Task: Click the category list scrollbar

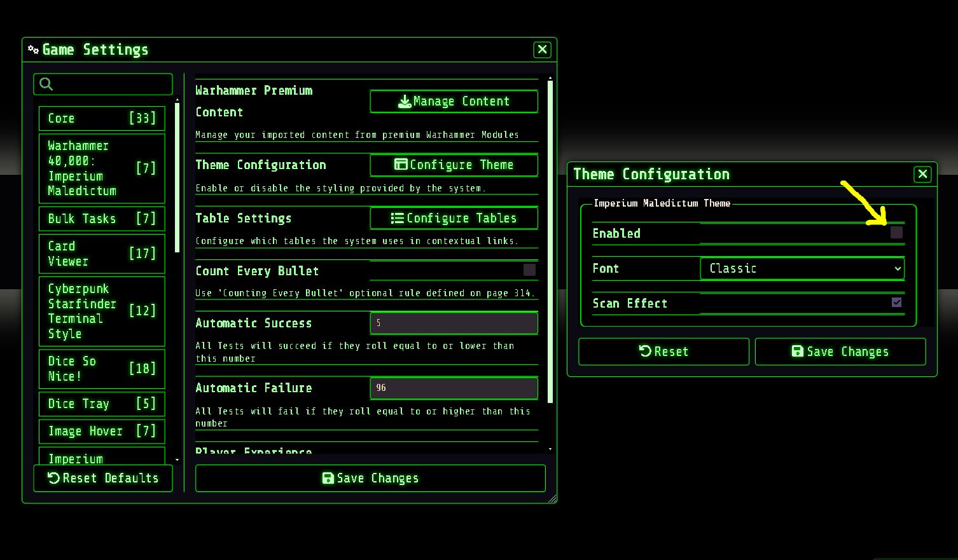Action: (x=177, y=178)
